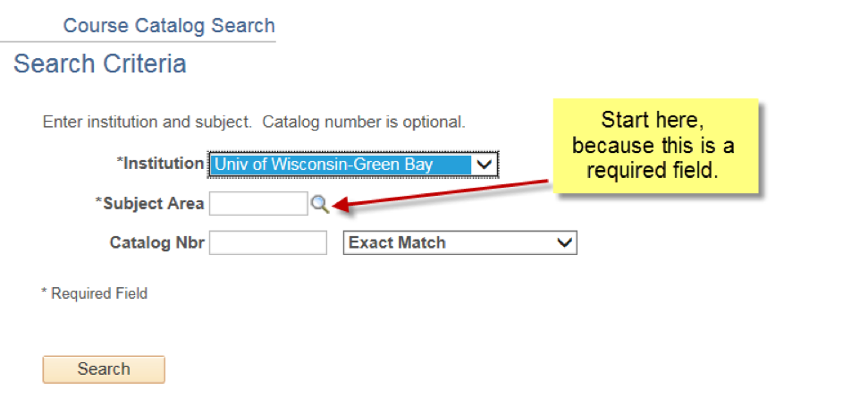Image resolution: width=868 pixels, height=407 pixels.
Task: Select the yellow 'Start here' callout note
Action: point(656,146)
